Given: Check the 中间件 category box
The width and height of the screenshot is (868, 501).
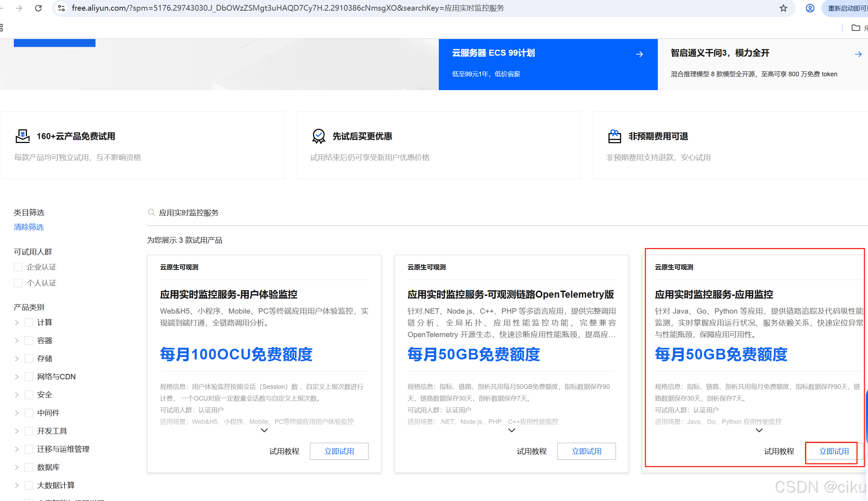Looking at the screenshot, I should tap(29, 413).
